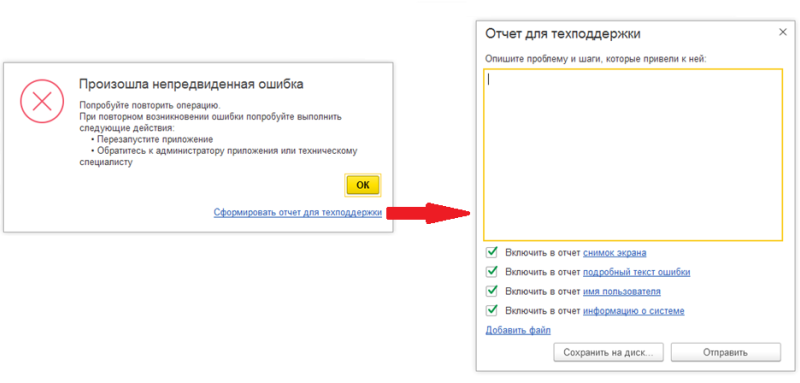This screenshot has height=383, width=800.
Task: Click the red error cross icon
Action: coord(42,100)
